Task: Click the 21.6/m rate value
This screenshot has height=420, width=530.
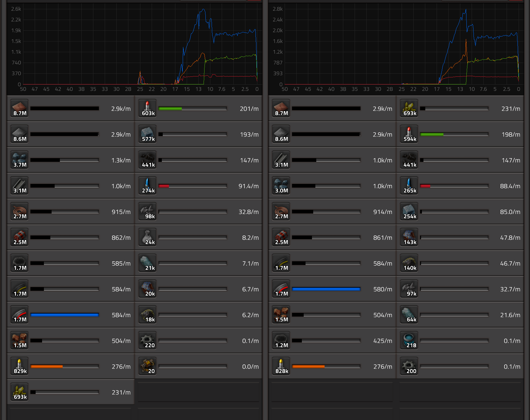Action: click(x=510, y=315)
